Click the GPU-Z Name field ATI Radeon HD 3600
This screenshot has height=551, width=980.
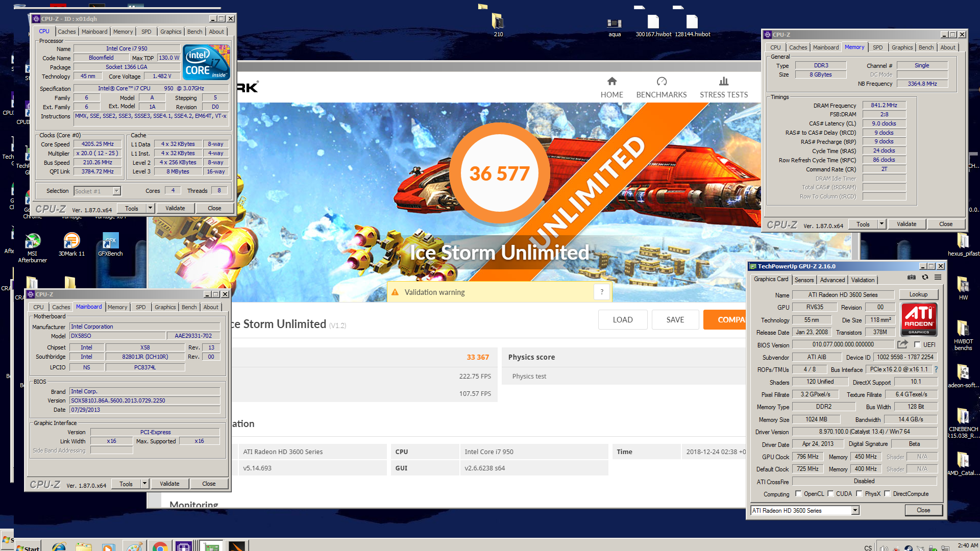tap(843, 294)
